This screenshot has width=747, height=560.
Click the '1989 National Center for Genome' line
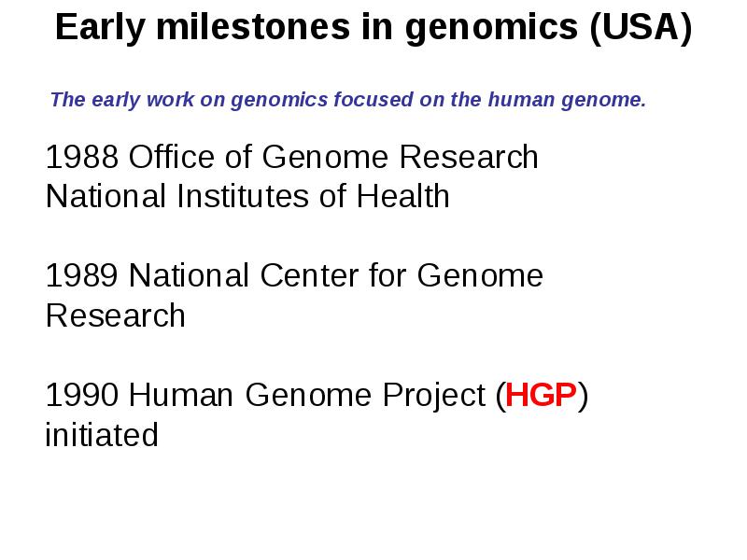[294, 275]
